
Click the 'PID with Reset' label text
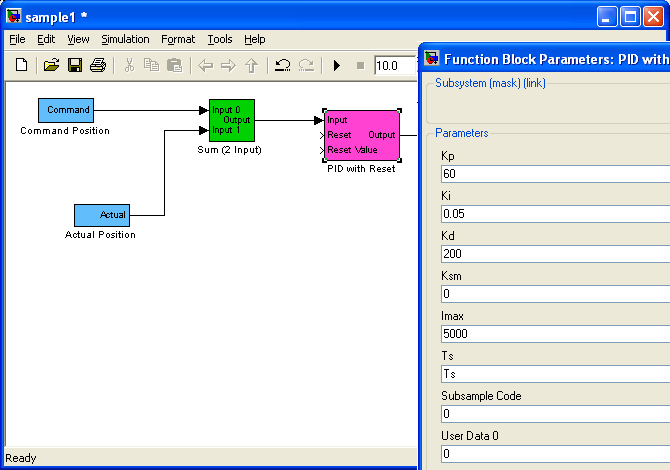pos(361,169)
